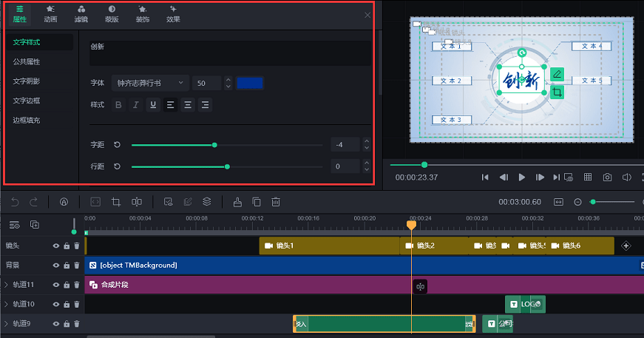Toggle bold text style
The width and height of the screenshot is (644, 338).
118,105
